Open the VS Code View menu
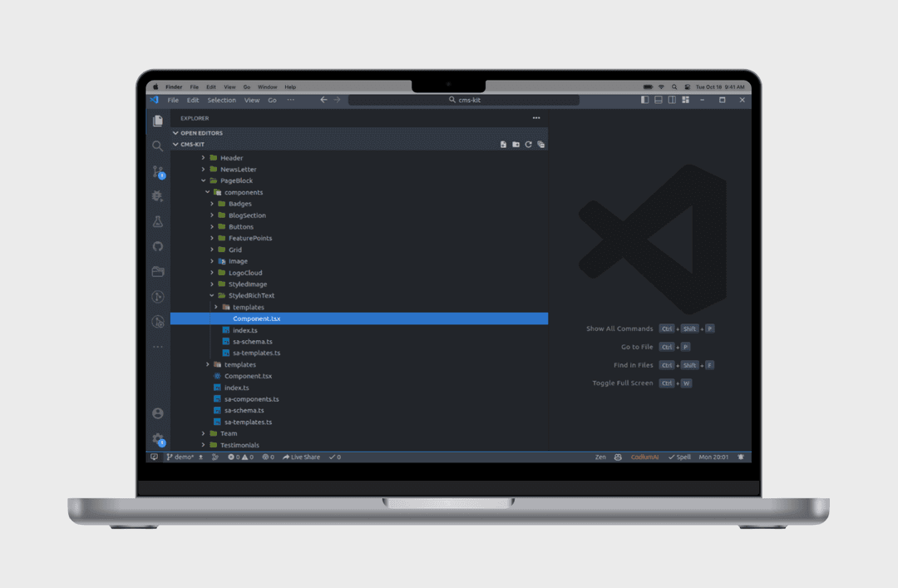 (252, 100)
